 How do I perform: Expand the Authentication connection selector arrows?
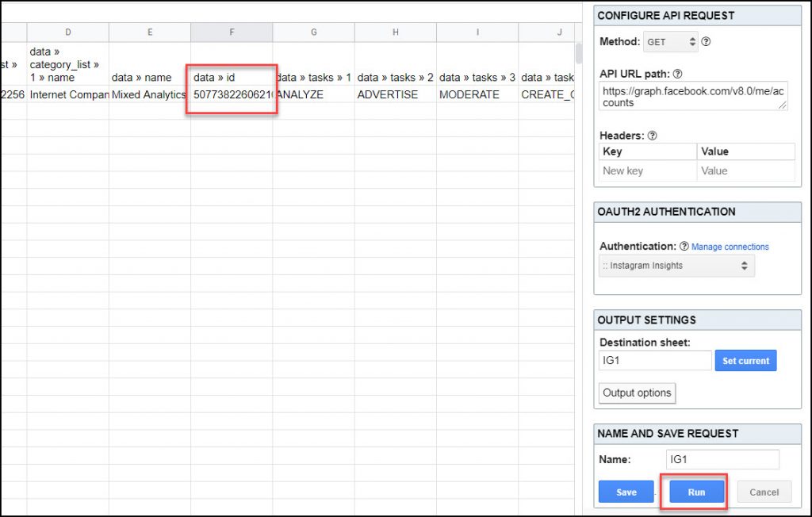744,266
